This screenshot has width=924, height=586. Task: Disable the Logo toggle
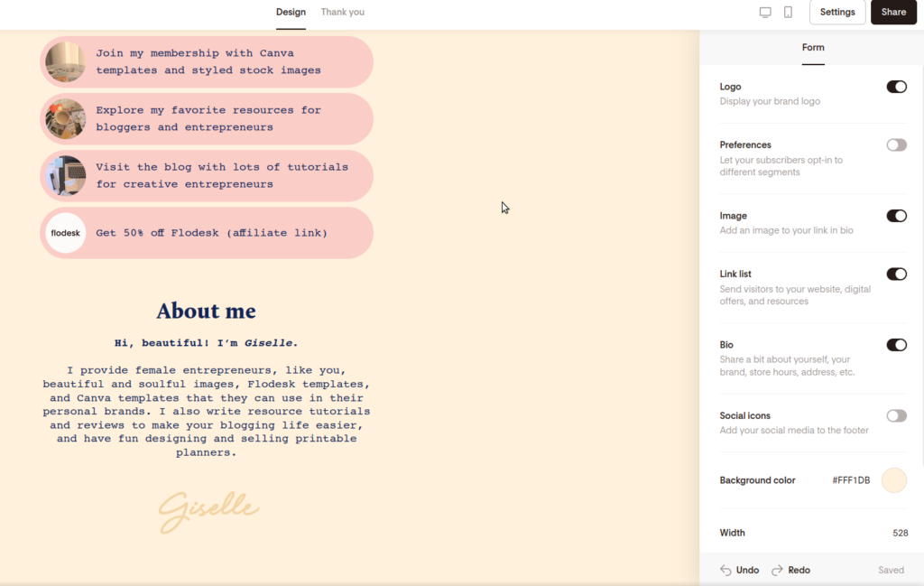coord(896,87)
